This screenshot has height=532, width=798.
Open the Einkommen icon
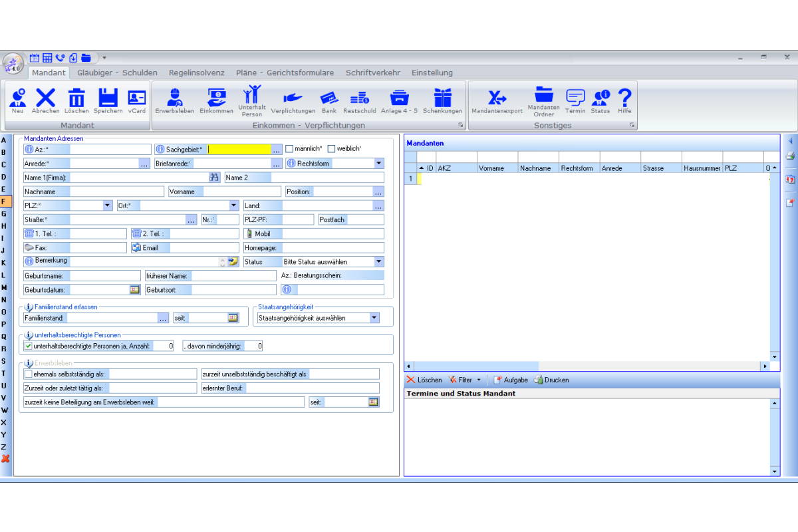pos(216,101)
